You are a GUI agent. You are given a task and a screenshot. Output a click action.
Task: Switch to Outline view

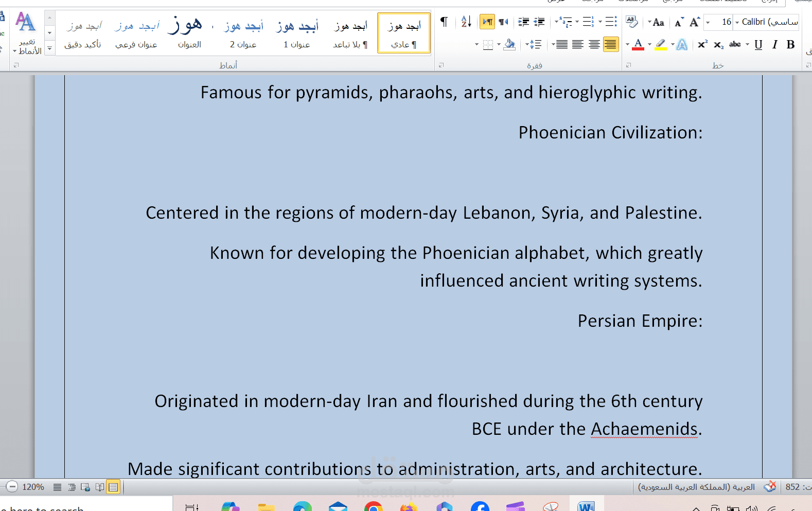tap(72, 487)
